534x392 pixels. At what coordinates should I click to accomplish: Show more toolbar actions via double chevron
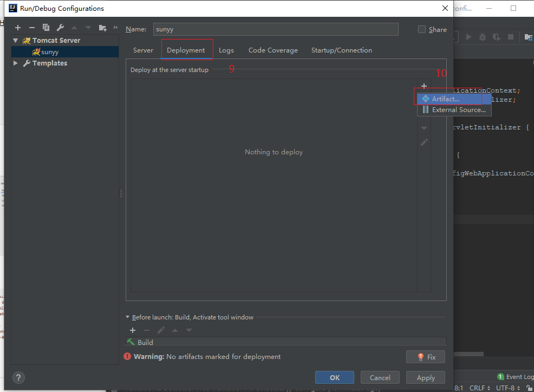tap(115, 28)
